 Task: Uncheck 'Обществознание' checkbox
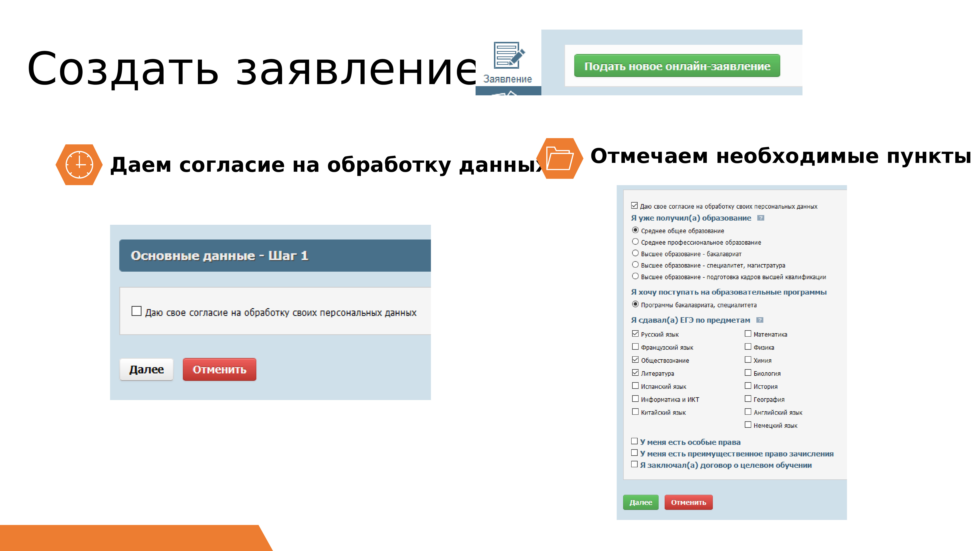coord(635,359)
